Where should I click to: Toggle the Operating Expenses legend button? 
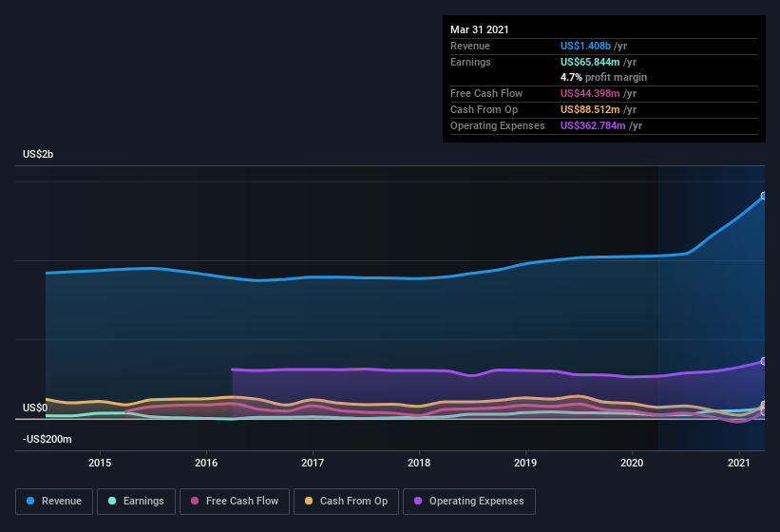469,502
